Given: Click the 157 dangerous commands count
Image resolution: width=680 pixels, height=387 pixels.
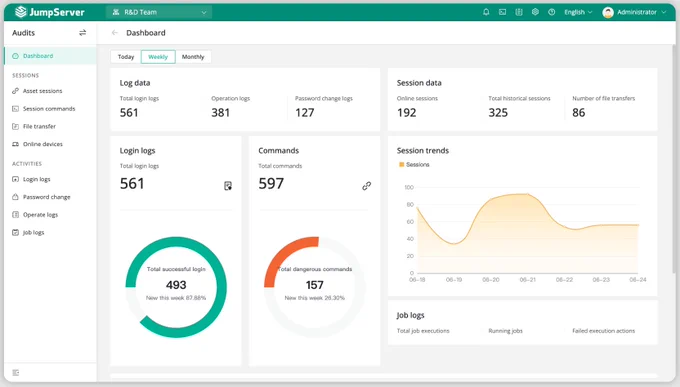Looking at the screenshot, I should [x=314, y=285].
